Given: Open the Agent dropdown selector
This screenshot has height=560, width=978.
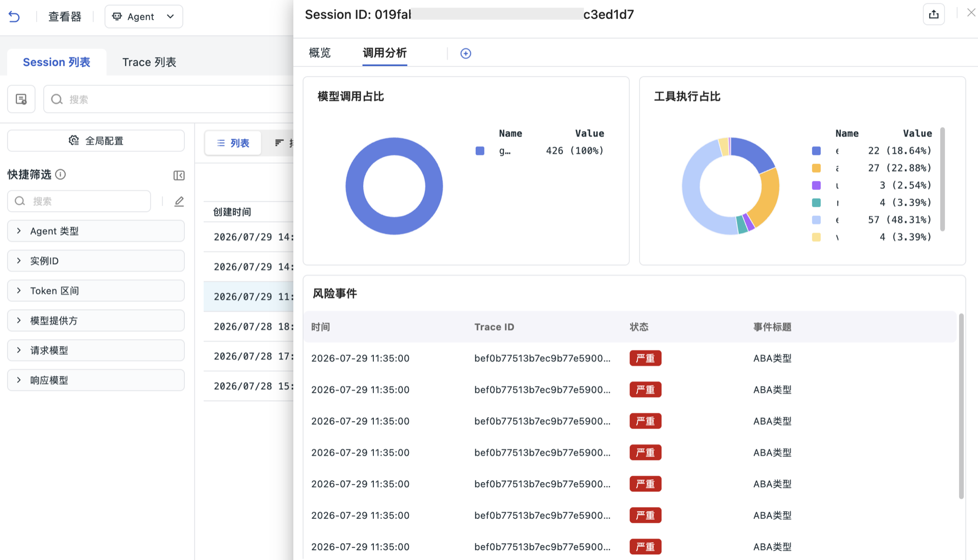Looking at the screenshot, I should (144, 17).
